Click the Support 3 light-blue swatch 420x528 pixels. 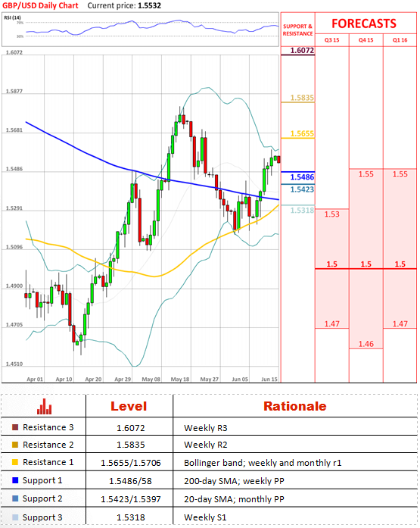coord(15,517)
